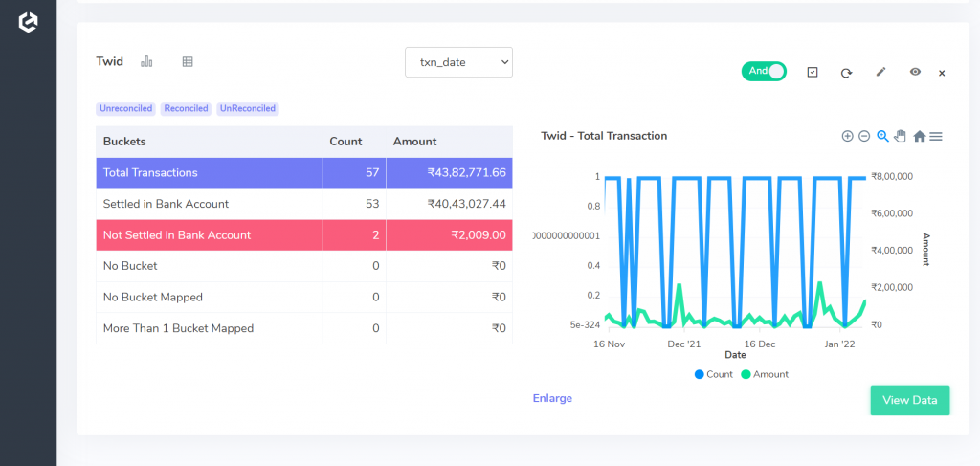The image size is (980, 466).
Task: Toggle the Amount series in legend
Action: 765,374
